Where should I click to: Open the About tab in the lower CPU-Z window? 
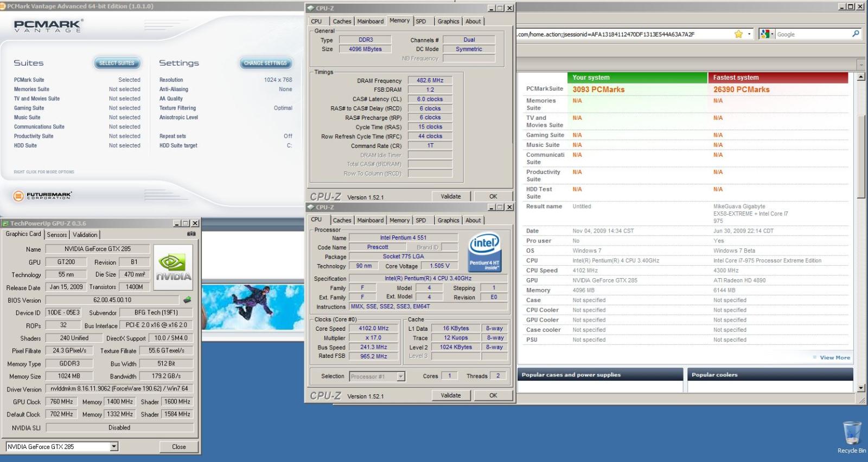(x=473, y=220)
